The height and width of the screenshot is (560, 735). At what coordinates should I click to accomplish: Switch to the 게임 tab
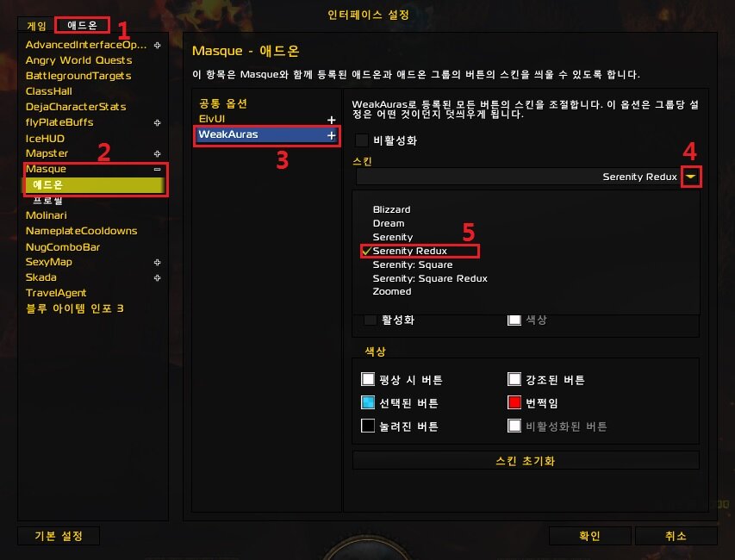(x=36, y=25)
